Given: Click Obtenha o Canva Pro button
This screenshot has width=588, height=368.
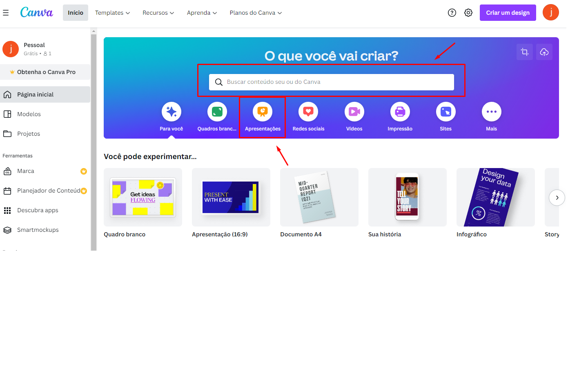Looking at the screenshot, I should click(x=45, y=72).
